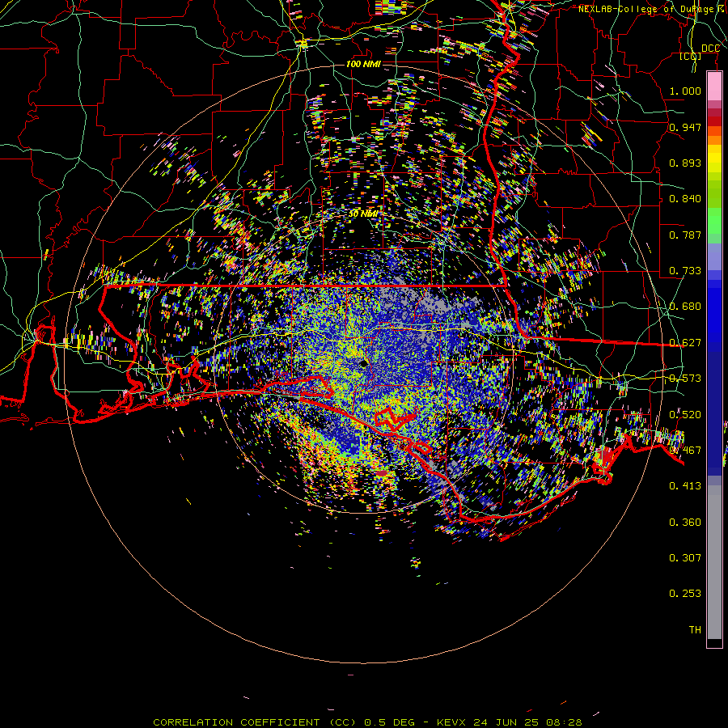The height and width of the screenshot is (728, 728).
Task: Select the 0.413 legend value
Action: tap(685, 486)
